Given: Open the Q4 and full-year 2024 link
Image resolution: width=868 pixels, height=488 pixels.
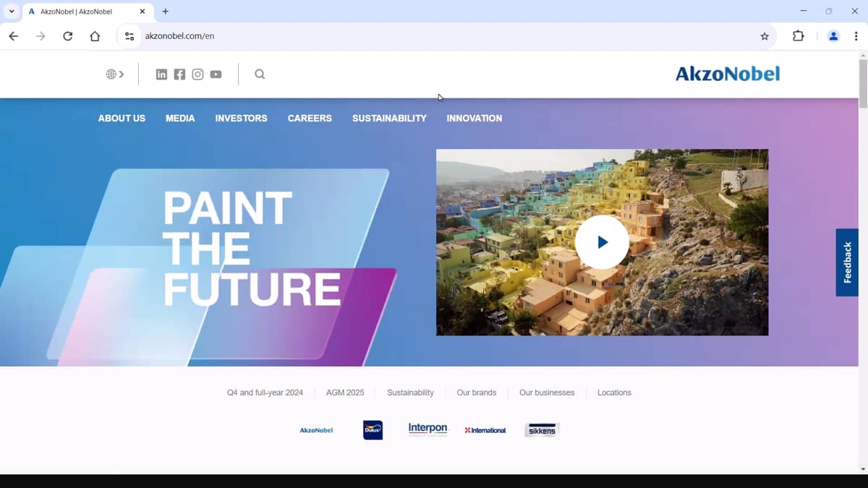Looking at the screenshot, I should [265, 393].
